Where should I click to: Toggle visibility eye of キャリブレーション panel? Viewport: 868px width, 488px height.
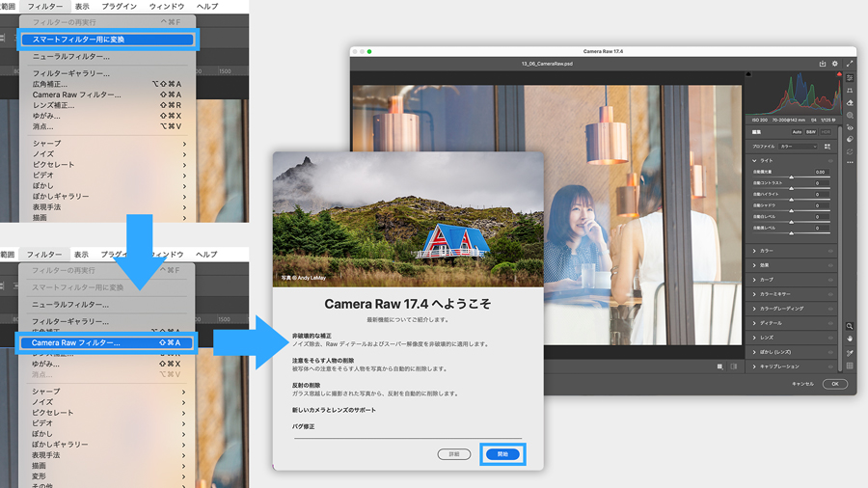[x=830, y=366]
